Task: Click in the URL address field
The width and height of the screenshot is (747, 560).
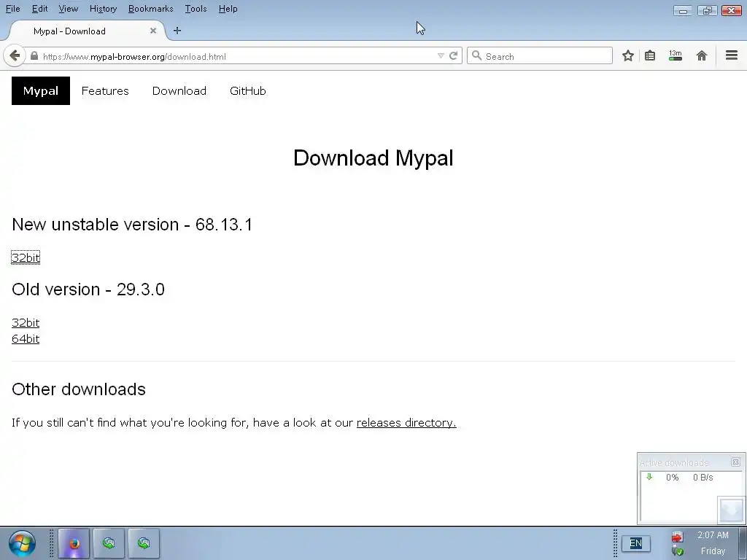Action: [239, 56]
